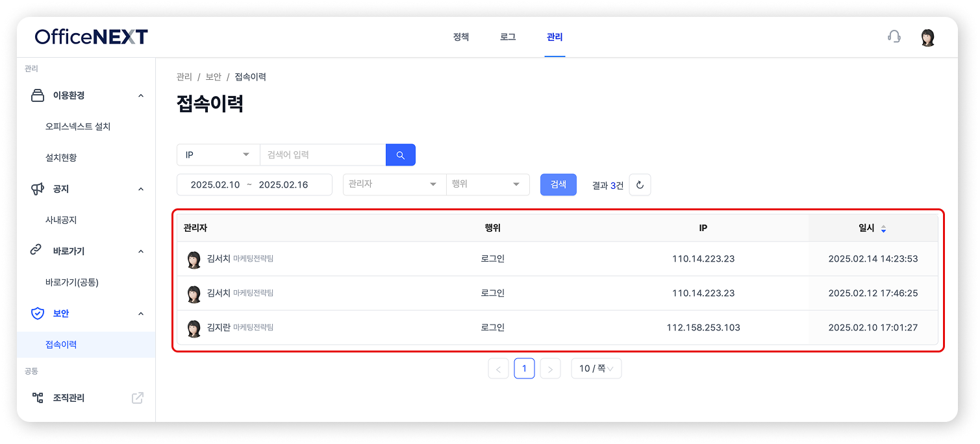
Task: Open the 행위 filter dropdown
Action: tap(488, 184)
